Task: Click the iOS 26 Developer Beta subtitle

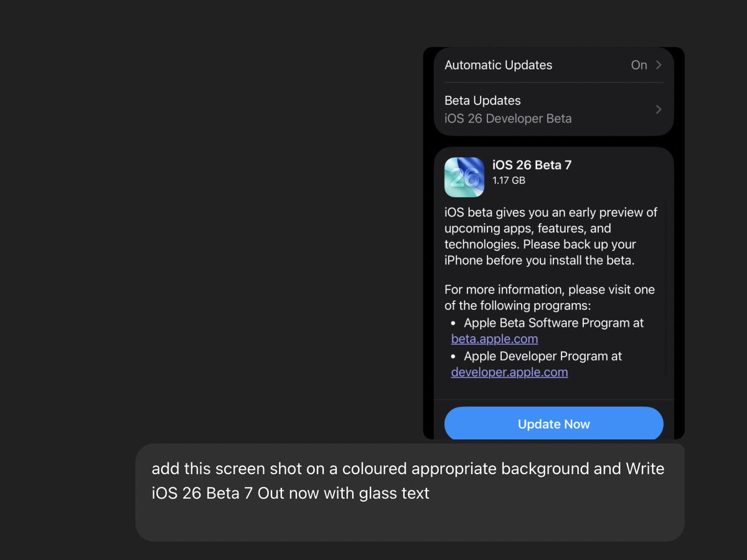Action: coord(508,118)
